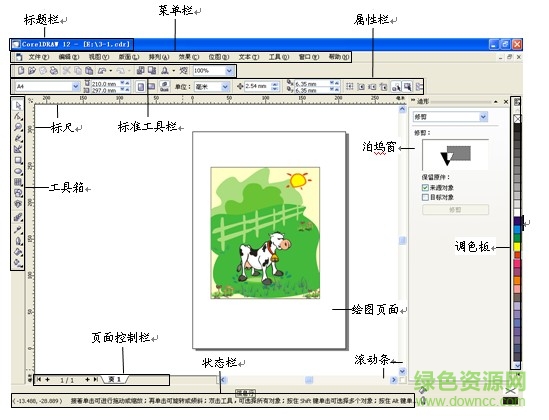
Task: Toggle the source object checkbox (来源对象)
Action: click(425, 188)
